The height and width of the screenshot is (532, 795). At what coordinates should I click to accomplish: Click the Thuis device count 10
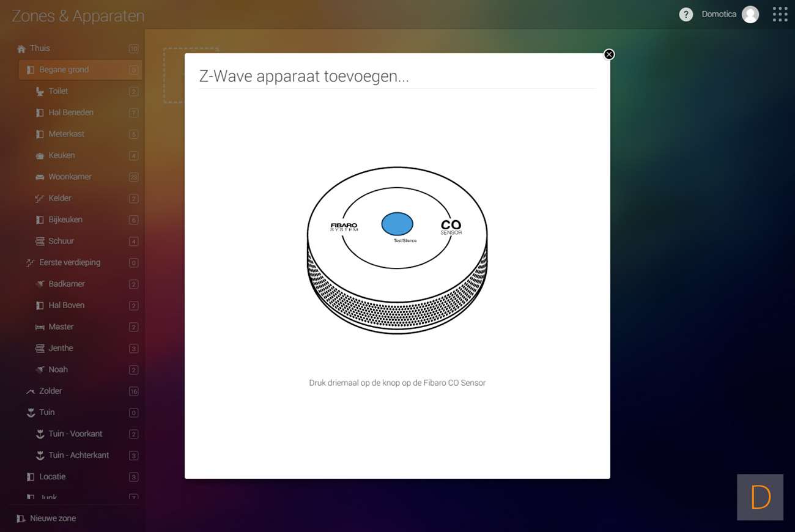(133, 49)
